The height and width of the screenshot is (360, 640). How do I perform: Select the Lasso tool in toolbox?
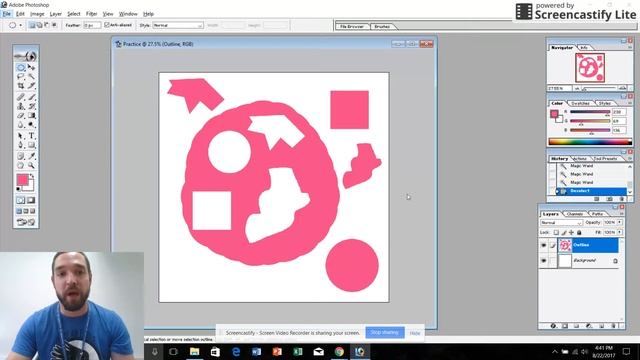tap(21, 76)
